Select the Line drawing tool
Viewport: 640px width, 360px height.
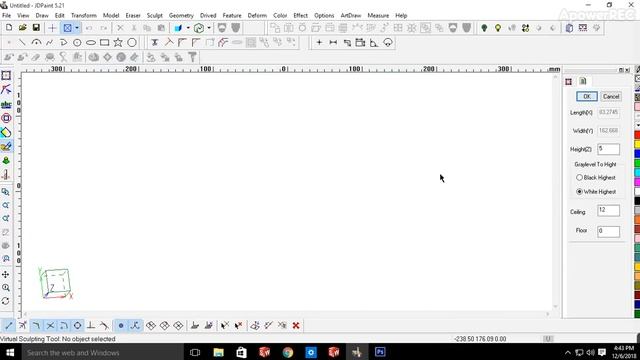click(22, 42)
